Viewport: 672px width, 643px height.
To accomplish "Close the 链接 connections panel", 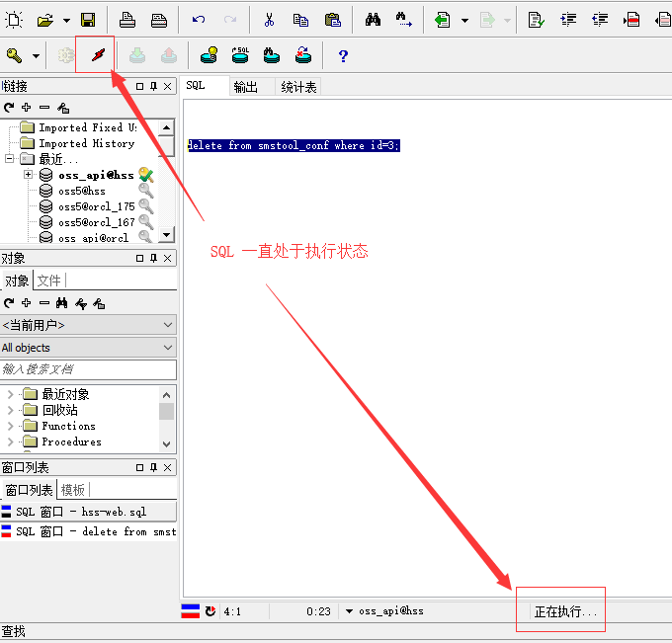I will (x=167, y=87).
